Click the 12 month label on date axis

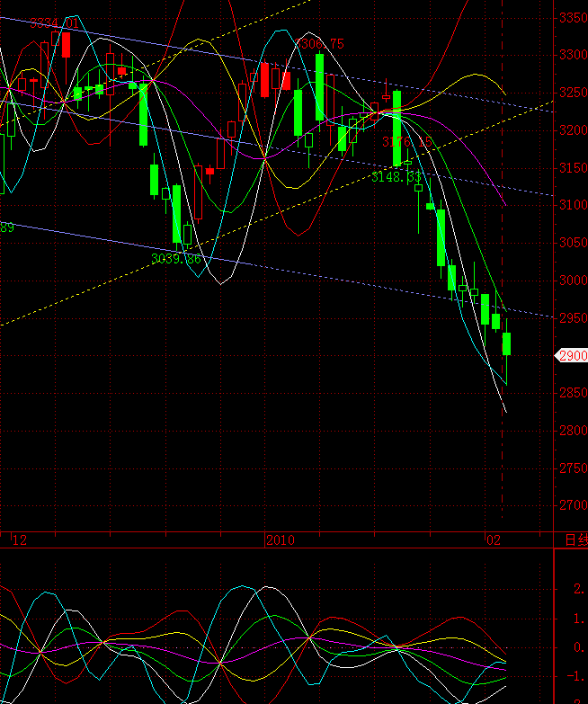pyautogui.click(x=20, y=540)
